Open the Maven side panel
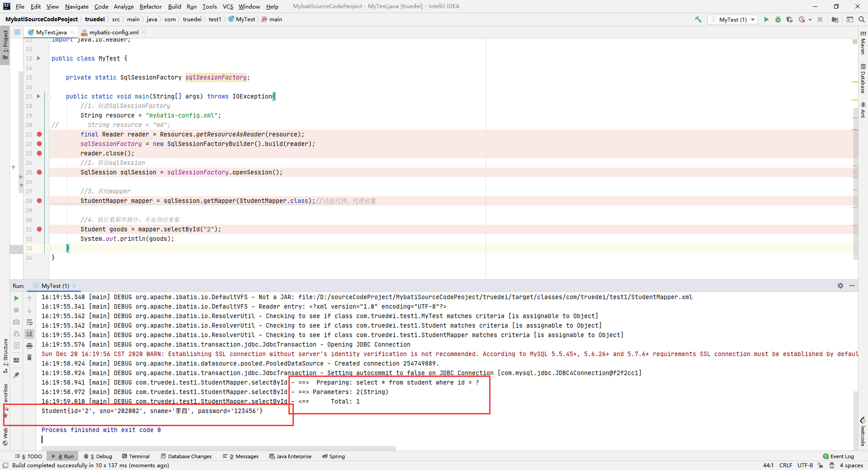 point(863,42)
